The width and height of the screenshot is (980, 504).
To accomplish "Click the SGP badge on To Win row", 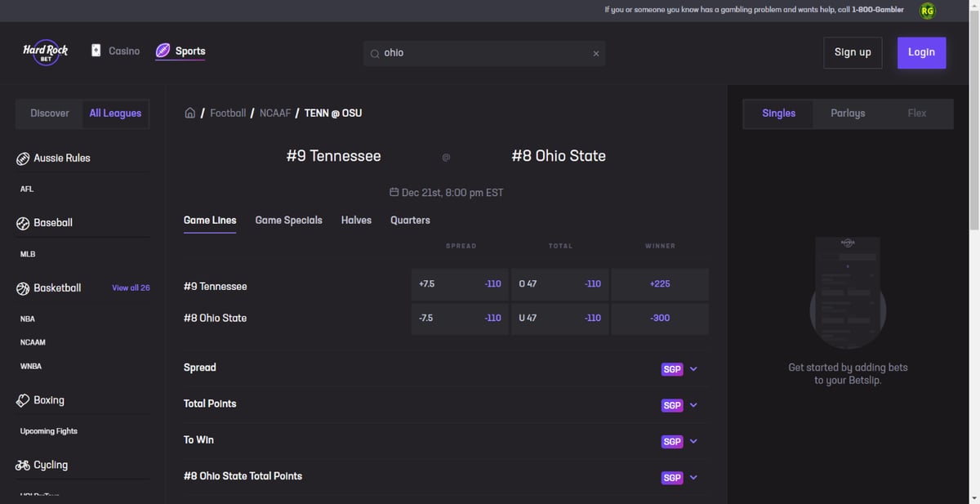I will pos(672,441).
